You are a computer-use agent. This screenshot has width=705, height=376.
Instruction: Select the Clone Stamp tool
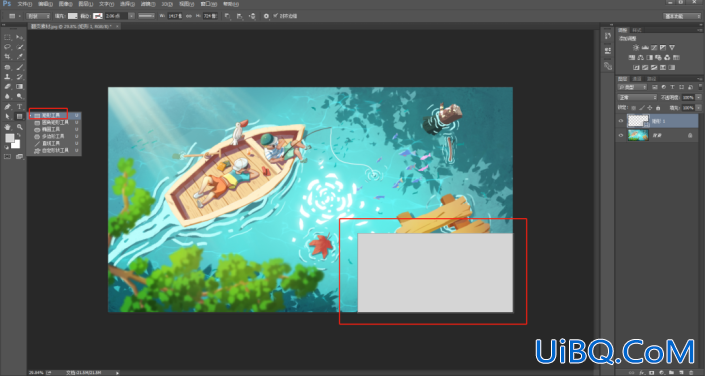[x=7, y=77]
